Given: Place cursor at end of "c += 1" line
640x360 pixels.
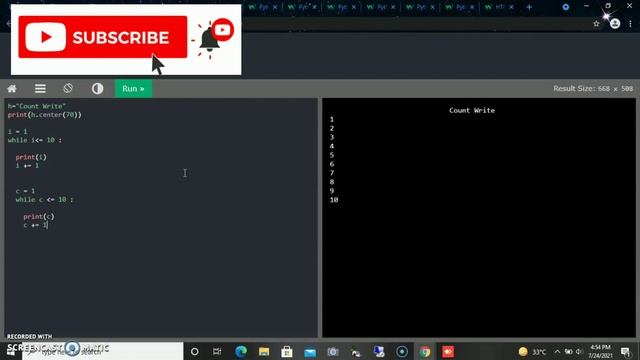Looking at the screenshot, I should pos(48,225).
